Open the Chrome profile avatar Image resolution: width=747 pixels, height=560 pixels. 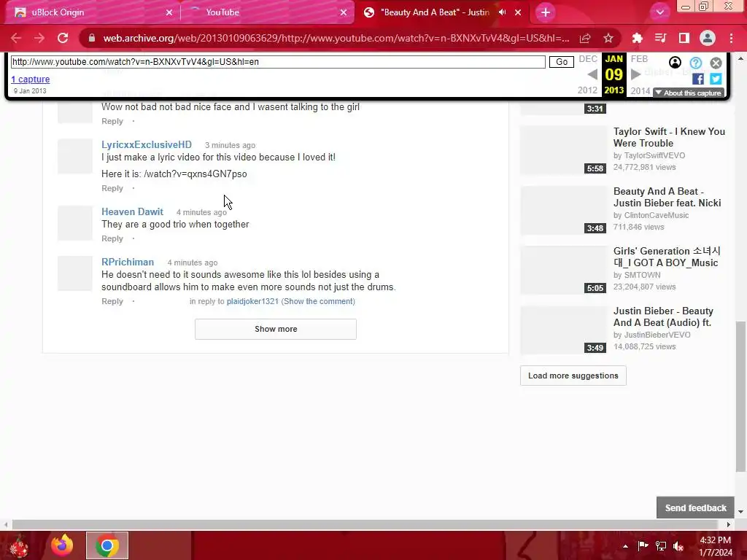point(708,38)
